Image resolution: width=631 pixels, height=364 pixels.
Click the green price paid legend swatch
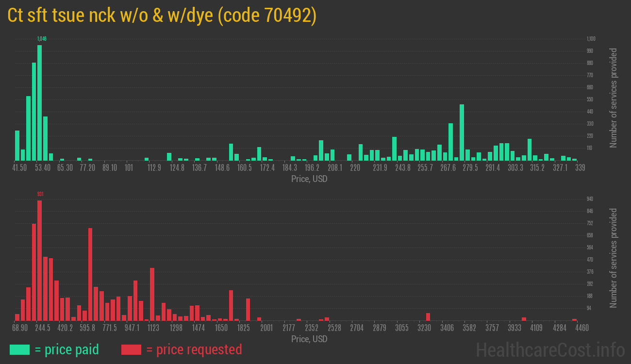(x=19, y=349)
